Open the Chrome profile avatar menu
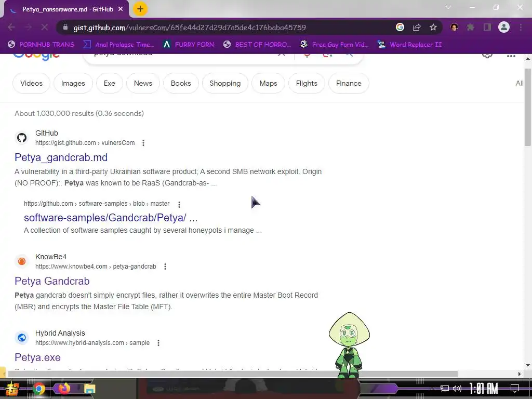Image resolution: width=532 pixels, height=399 pixels. [x=504, y=27]
